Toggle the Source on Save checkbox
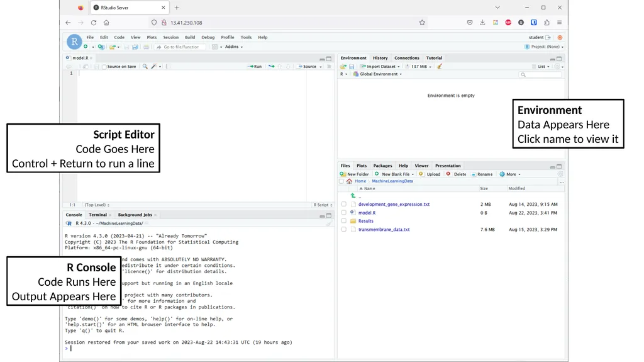The image size is (644, 362). pyautogui.click(x=104, y=67)
